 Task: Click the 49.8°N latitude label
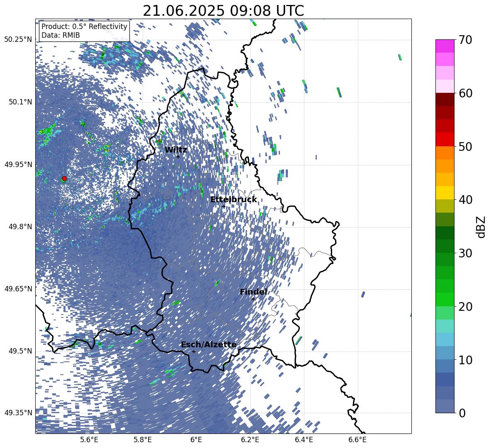(x=20, y=227)
